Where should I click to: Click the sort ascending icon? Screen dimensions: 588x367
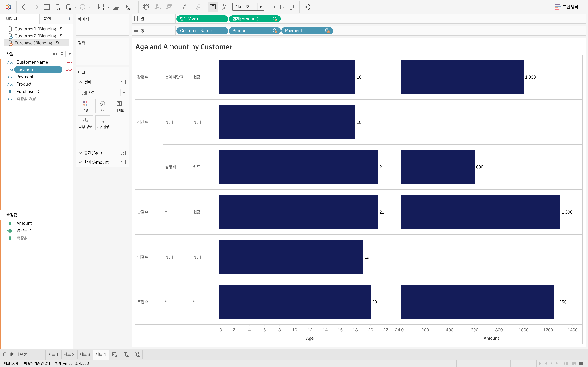[x=157, y=7]
